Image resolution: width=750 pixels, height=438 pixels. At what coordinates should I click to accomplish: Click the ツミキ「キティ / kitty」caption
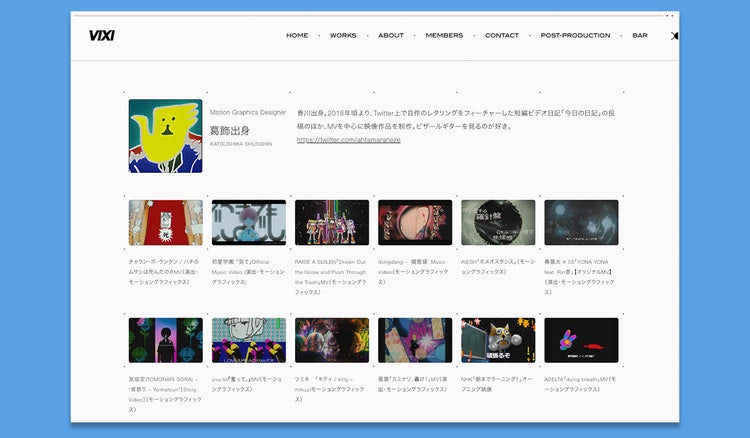(x=330, y=389)
